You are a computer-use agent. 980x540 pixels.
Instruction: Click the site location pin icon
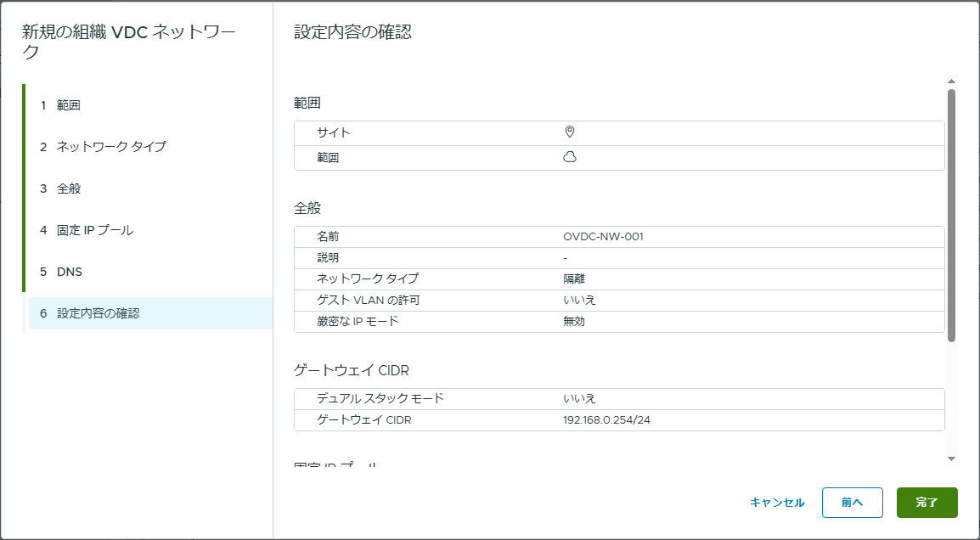[x=569, y=132]
